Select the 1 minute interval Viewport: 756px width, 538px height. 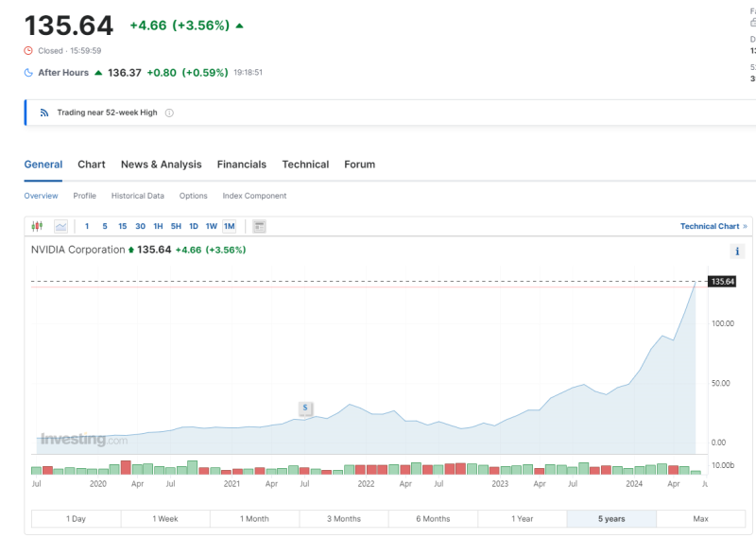click(87, 226)
